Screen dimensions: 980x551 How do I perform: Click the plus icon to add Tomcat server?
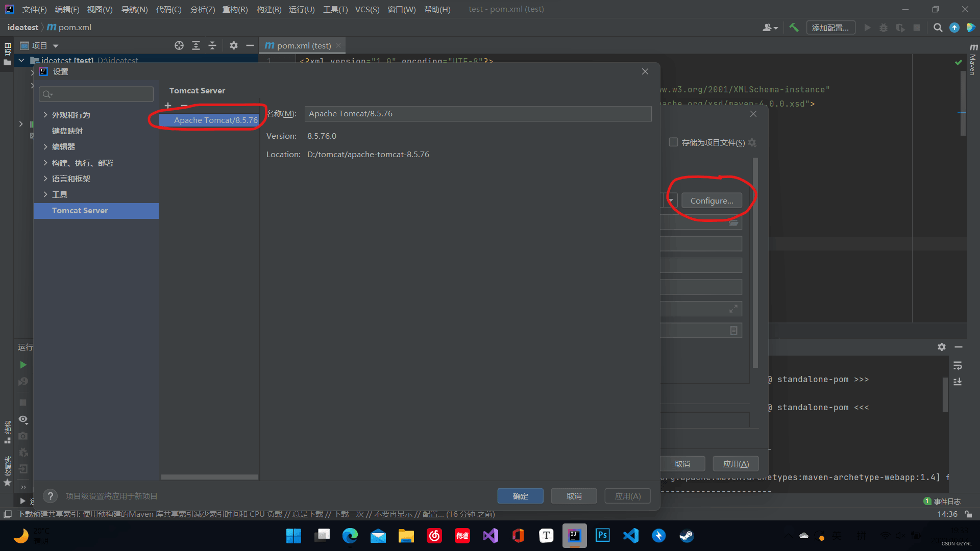pyautogui.click(x=168, y=106)
